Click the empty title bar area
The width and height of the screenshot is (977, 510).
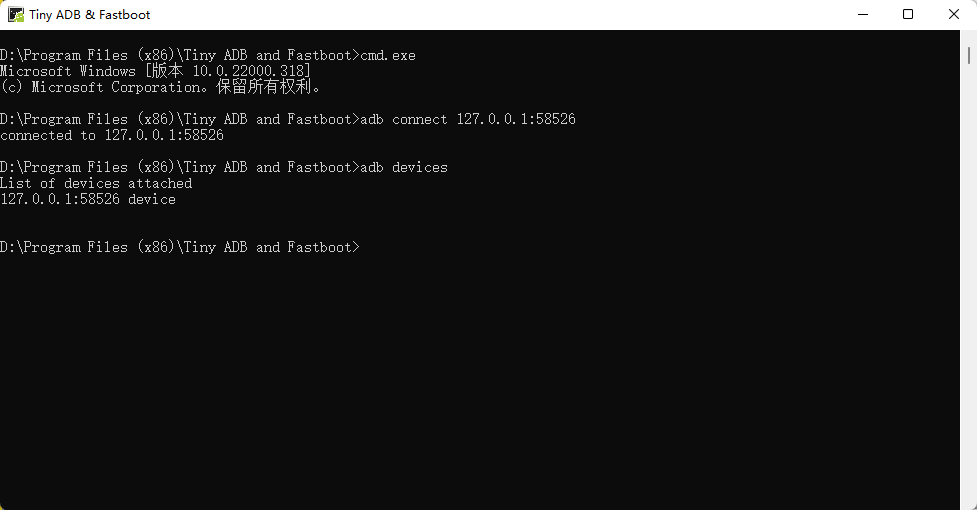[x=500, y=15]
